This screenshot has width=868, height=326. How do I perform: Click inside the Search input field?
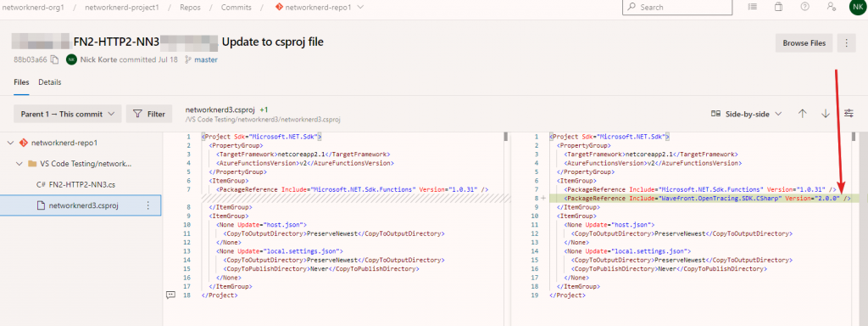pyautogui.click(x=677, y=7)
